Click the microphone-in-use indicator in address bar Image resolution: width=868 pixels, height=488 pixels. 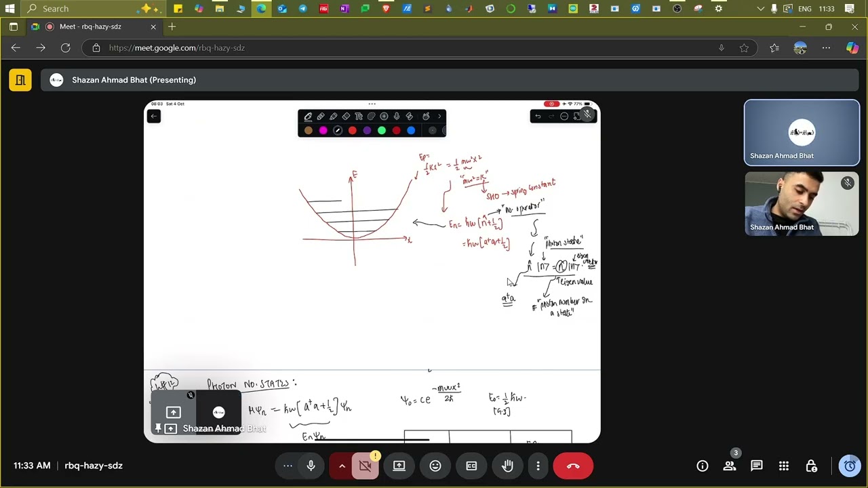point(721,47)
